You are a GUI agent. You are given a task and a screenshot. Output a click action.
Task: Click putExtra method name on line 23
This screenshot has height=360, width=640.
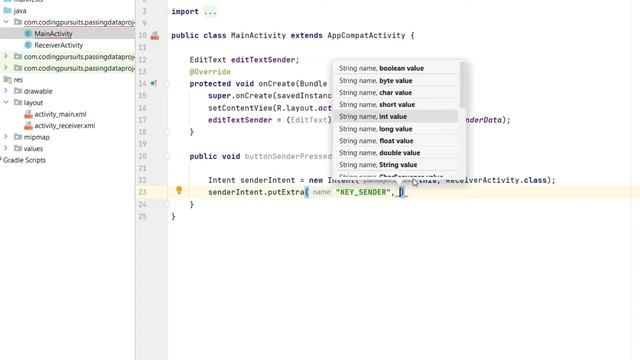tap(285, 192)
